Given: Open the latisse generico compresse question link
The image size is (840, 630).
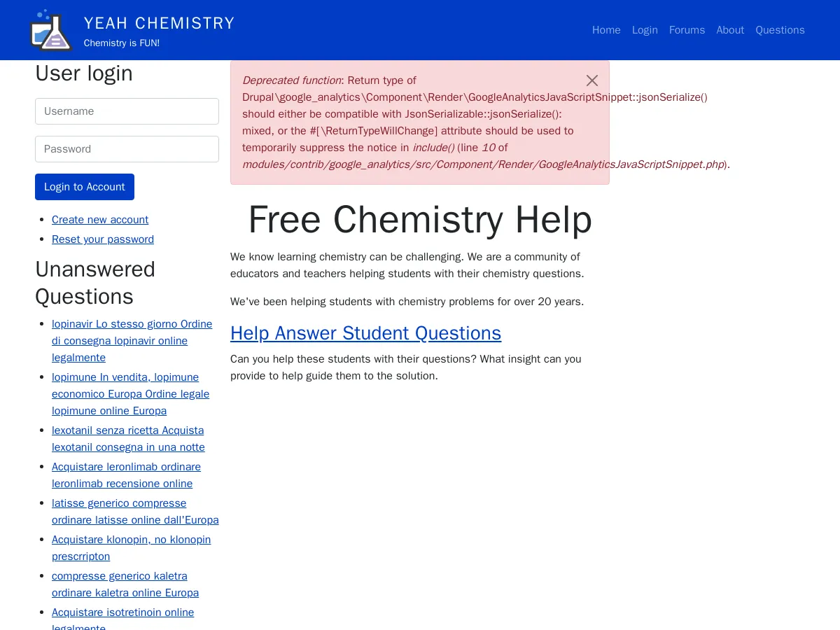Looking at the screenshot, I should 135,511.
